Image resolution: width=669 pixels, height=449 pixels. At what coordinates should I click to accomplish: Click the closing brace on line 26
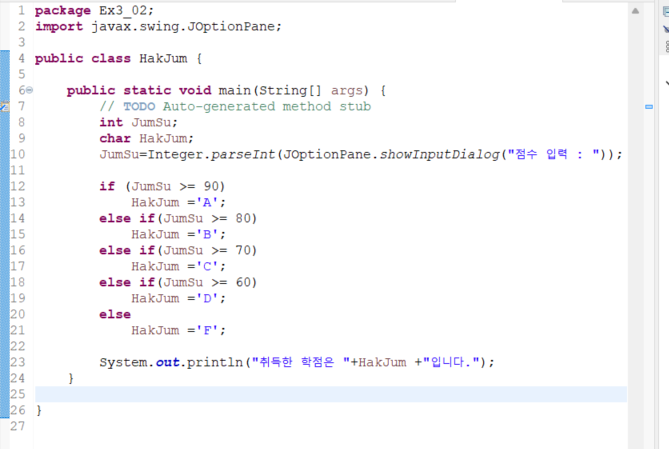(39, 411)
